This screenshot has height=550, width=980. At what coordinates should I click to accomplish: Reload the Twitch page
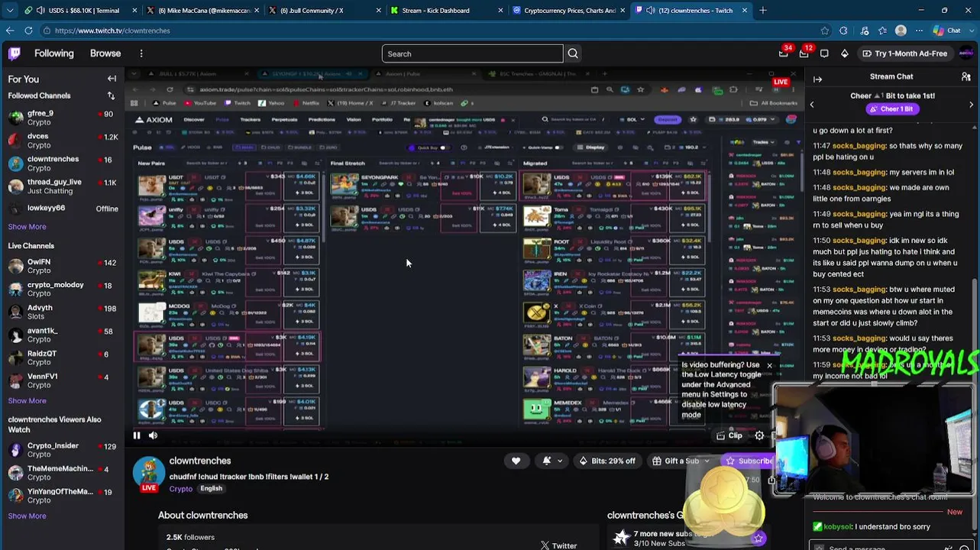(x=28, y=31)
